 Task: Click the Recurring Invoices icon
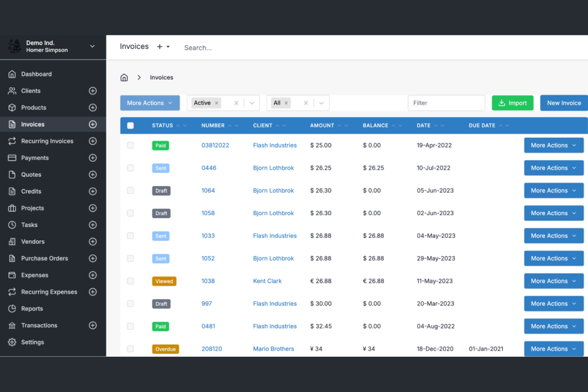[x=12, y=141]
